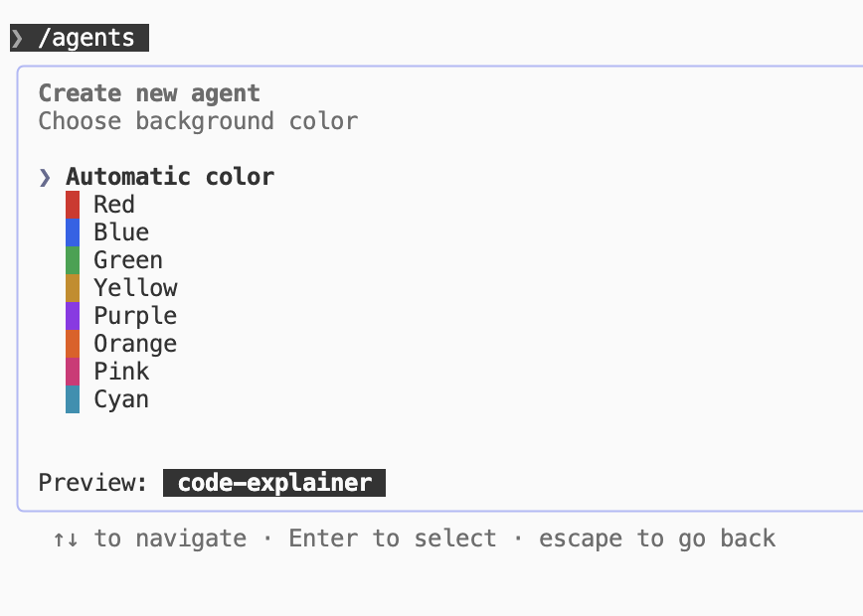Click the cyan color swatch

pos(73,399)
